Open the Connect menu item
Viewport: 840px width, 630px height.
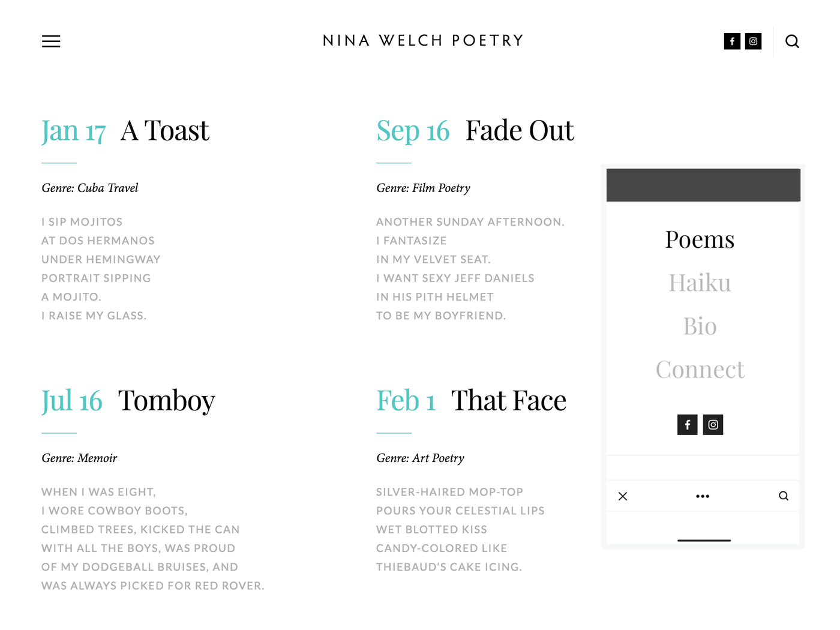[x=700, y=369]
